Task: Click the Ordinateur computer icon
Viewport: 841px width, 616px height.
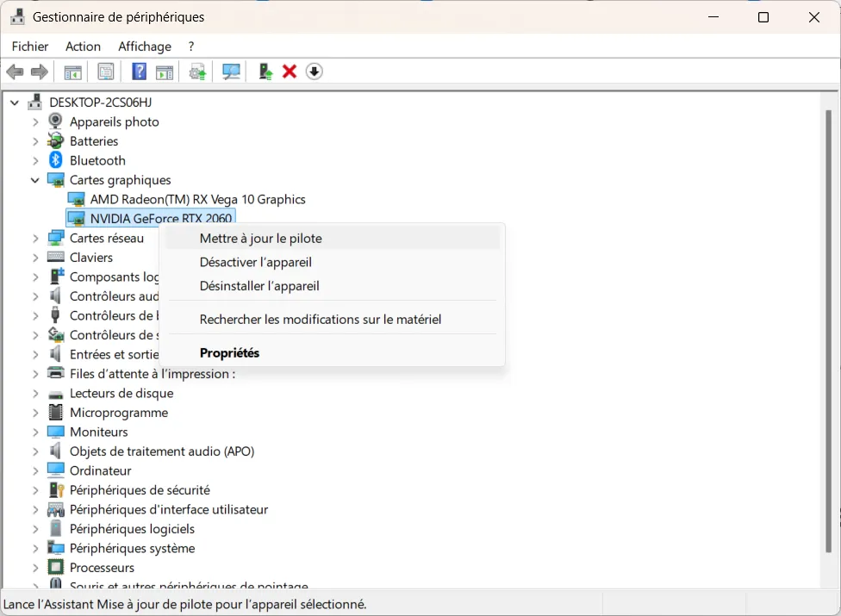Action: coord(56,470)
